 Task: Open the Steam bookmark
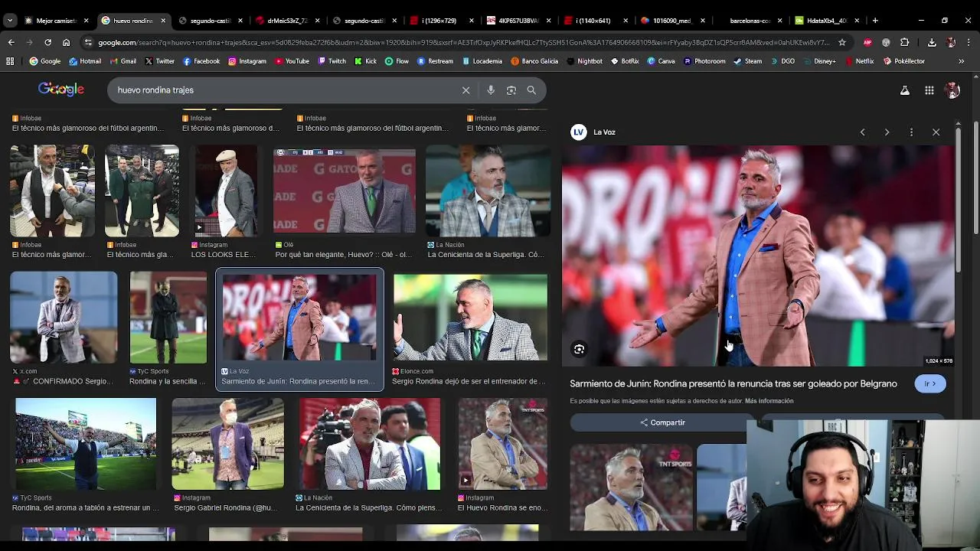coord(748,61)
